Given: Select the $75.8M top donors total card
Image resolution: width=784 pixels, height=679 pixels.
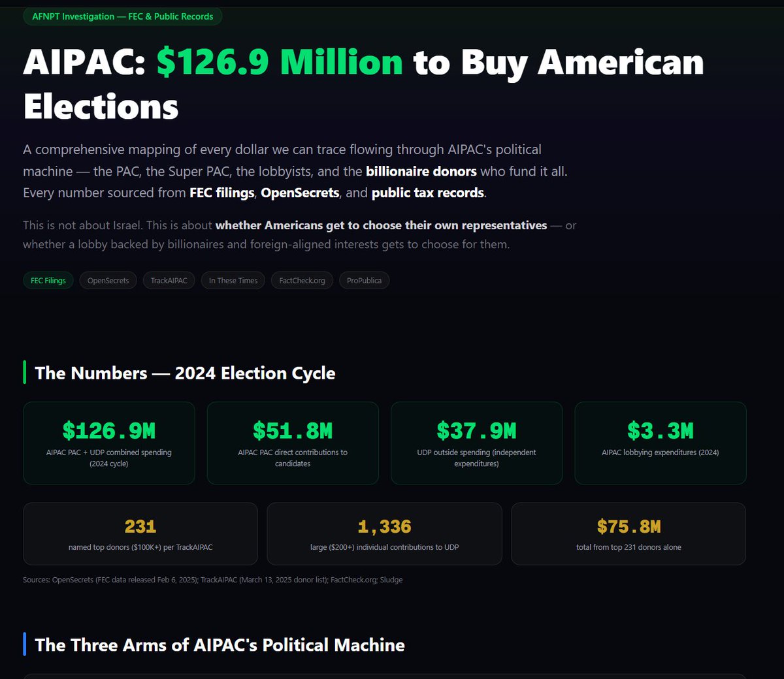Looking at the screenshot, I should 629,533.
